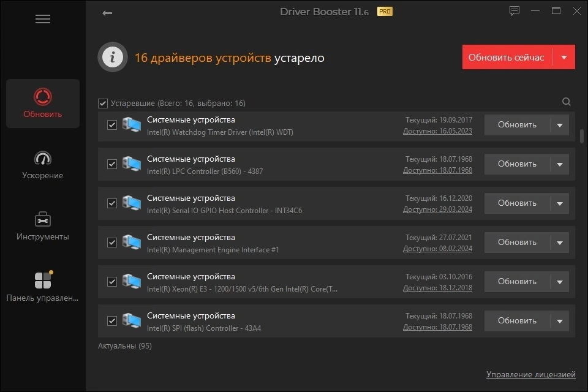Open update options for LPC Controller row

[x=559, y=164]
